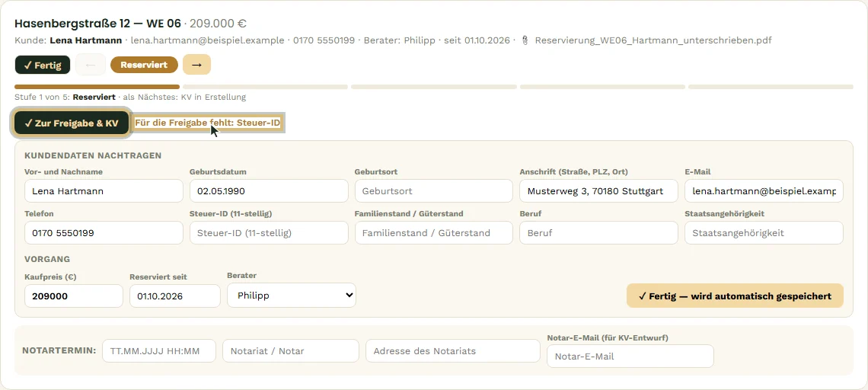The image size is (868, 390).
Task: Click 'Fertig — wird automatisch gespeichert' button
Action: pos(735,296)
